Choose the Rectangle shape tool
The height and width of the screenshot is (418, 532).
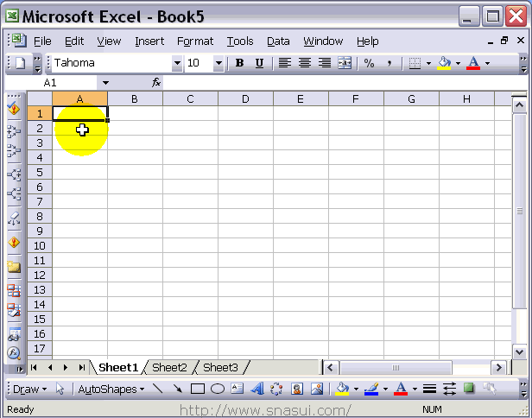click(x=198, y=389)
